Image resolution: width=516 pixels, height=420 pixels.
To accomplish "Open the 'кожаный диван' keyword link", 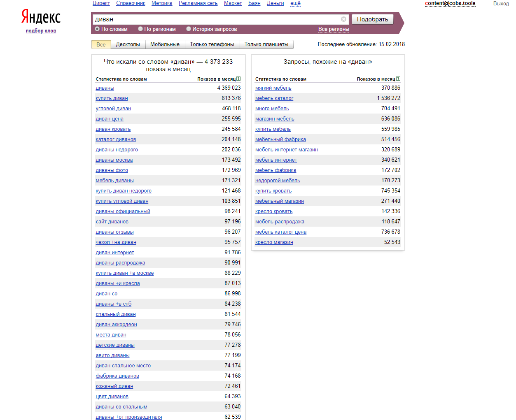I will [114, 386].
